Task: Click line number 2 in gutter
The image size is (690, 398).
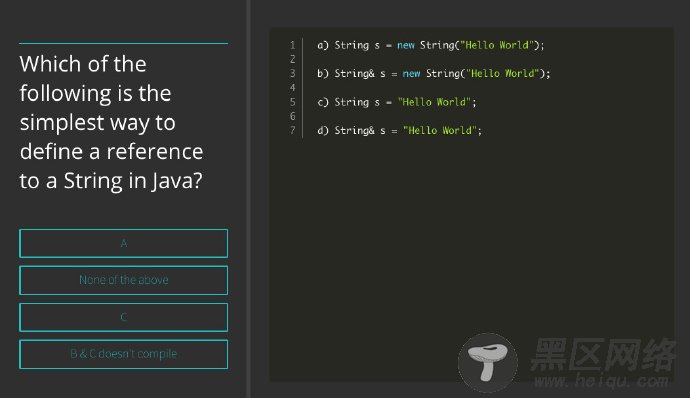Action: click(x=293, y=59)
